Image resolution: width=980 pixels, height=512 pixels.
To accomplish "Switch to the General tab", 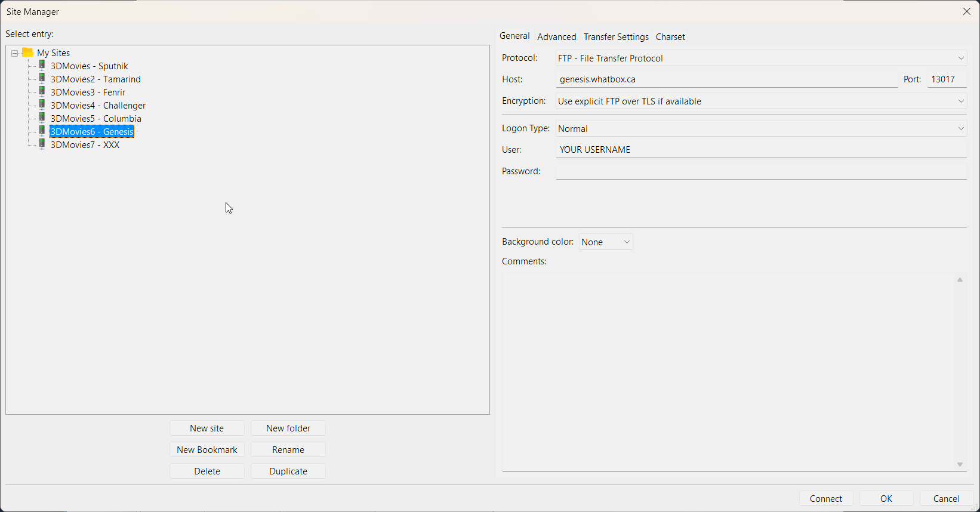I will pos(514,36).
